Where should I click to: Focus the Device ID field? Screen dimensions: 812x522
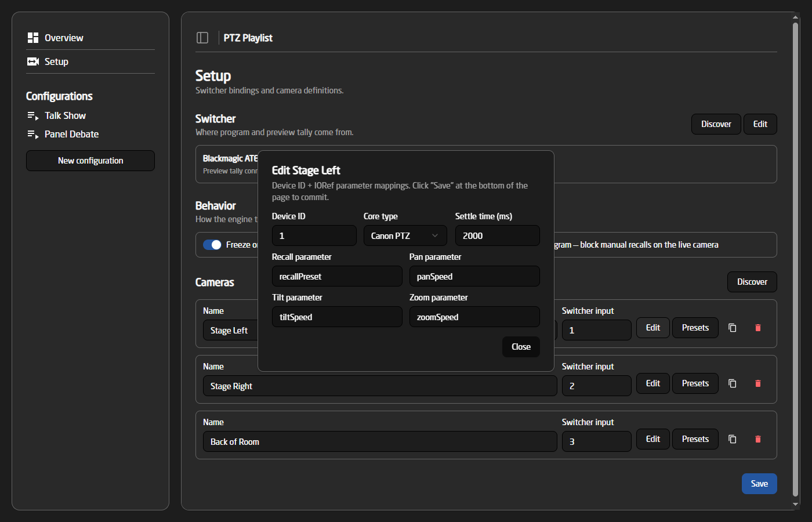314,235
